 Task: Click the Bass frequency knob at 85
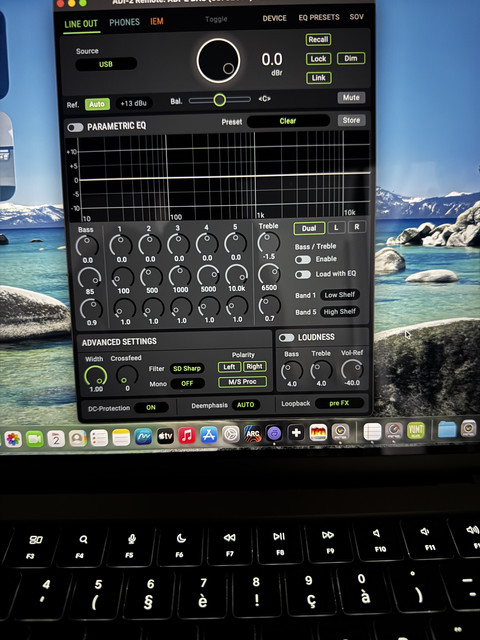click(89, 278)
